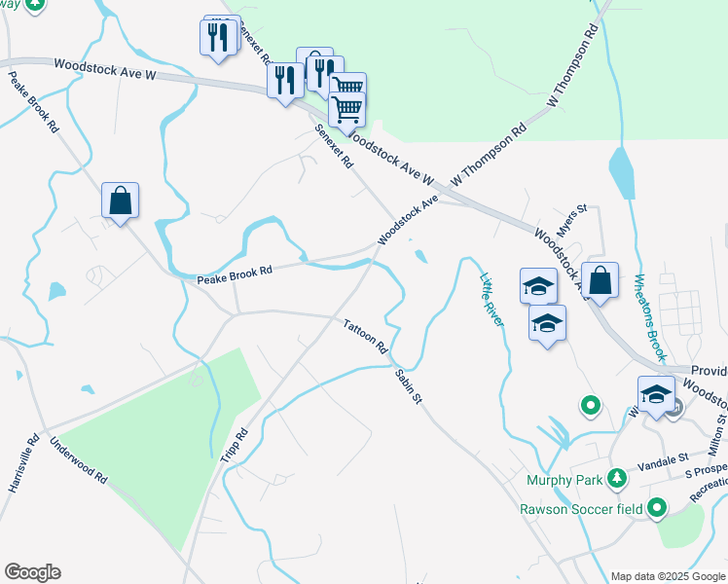Click the Murphy Park label
Viewport: 728px width, 584px height.
(564, 480)
